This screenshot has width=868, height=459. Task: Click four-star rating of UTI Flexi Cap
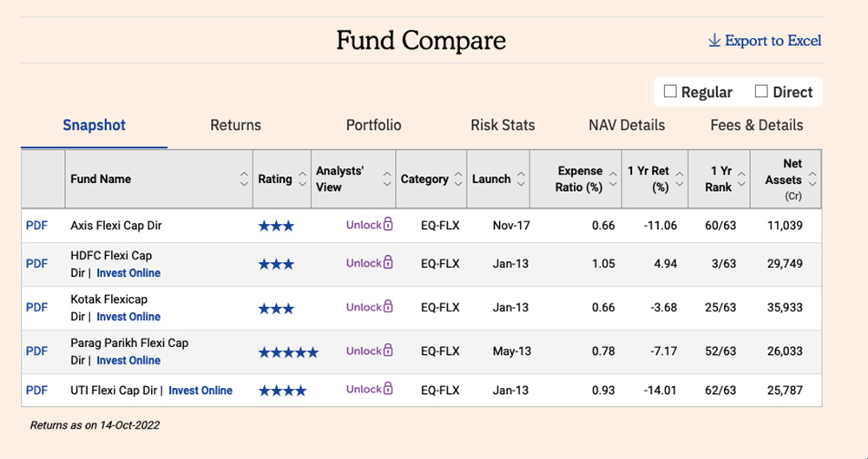[282, 390]
